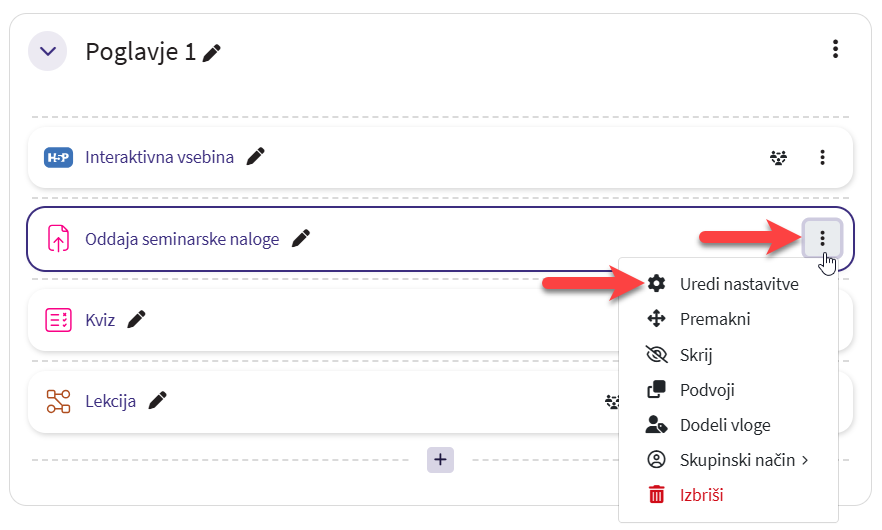
Task: Edit Poglavje 1 title with pencil icon
Action: tap(211, 53)
